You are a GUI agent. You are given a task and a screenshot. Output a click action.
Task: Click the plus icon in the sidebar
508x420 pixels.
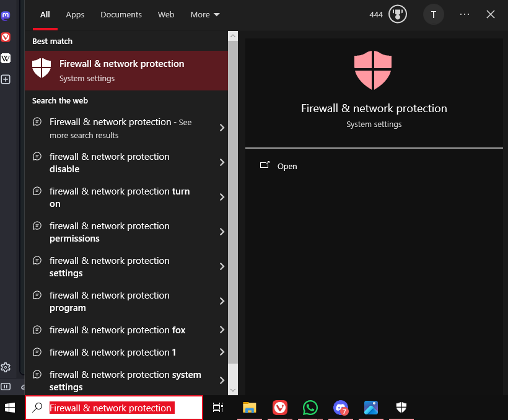tap(6, 79)
